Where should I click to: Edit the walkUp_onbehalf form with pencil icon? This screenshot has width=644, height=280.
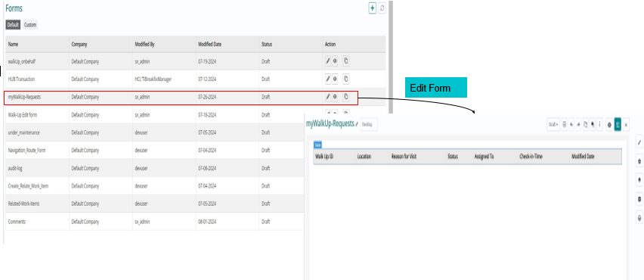click(328, 61)
